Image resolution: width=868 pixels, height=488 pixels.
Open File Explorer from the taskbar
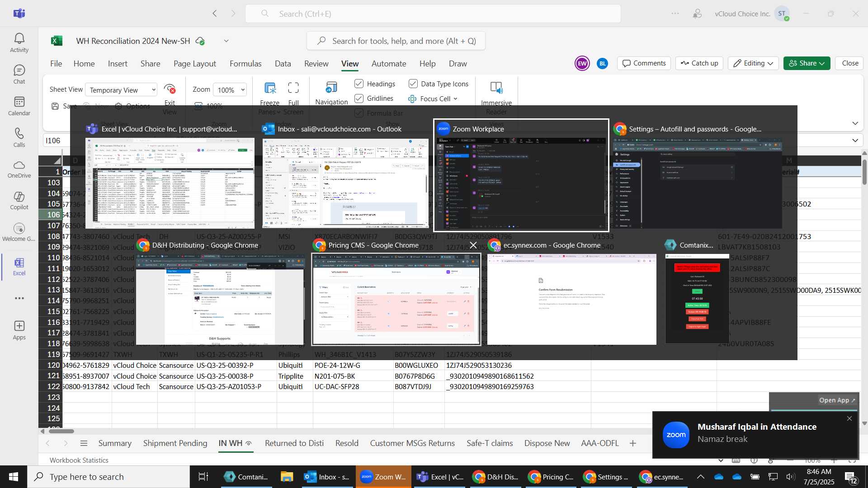(x=287, y=477)
